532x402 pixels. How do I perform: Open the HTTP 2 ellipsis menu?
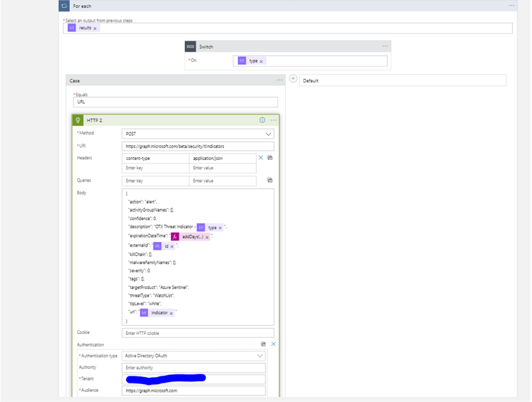273,120
